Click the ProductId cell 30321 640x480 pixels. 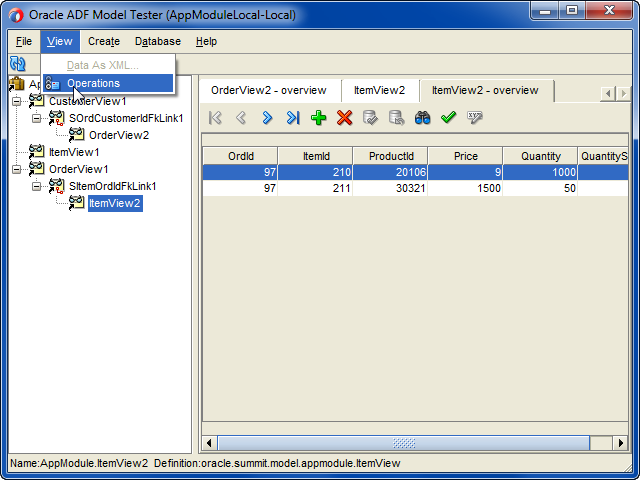pos(391,188)
